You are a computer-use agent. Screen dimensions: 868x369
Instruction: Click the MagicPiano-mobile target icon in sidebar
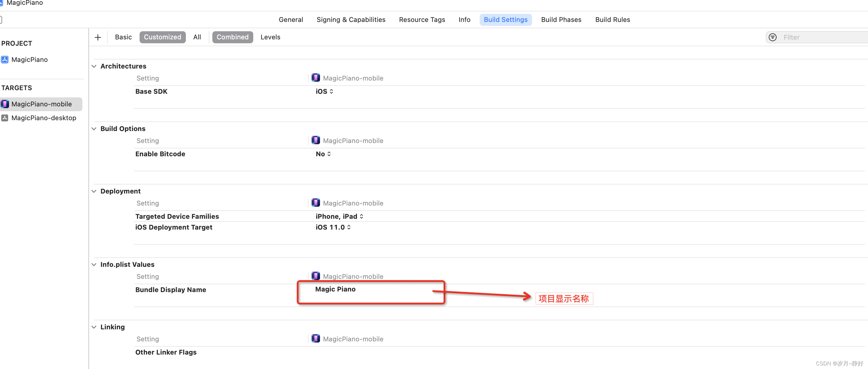click(x=5, y=104)
